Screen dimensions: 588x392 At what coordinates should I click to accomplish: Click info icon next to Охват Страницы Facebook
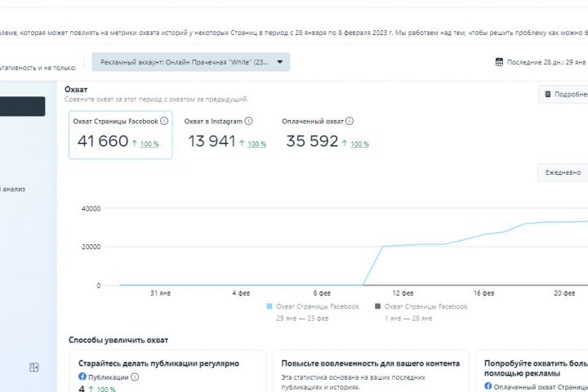[164, 121]
